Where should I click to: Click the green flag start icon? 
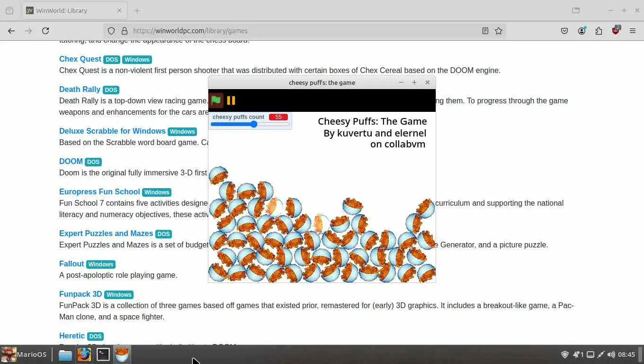click(x=216, y=100)
